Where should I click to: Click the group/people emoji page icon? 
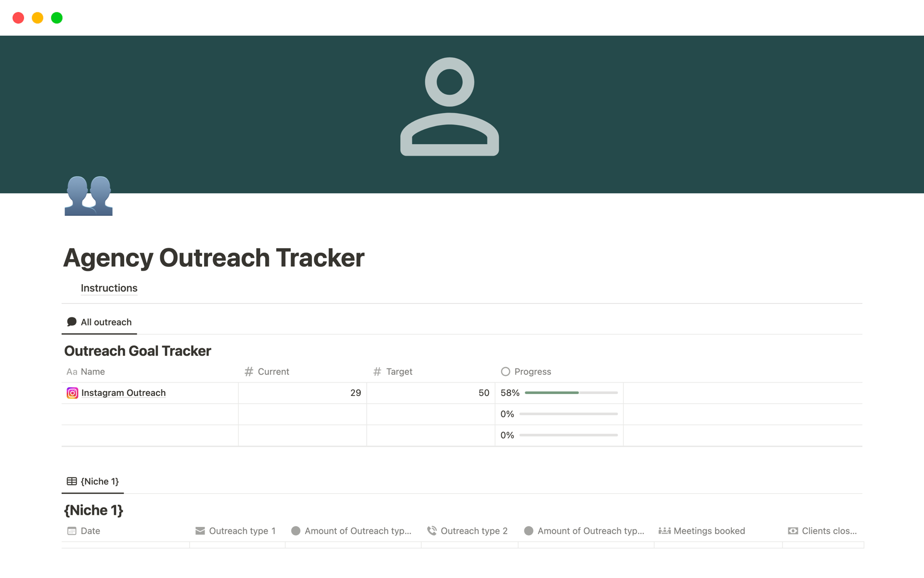89,196
